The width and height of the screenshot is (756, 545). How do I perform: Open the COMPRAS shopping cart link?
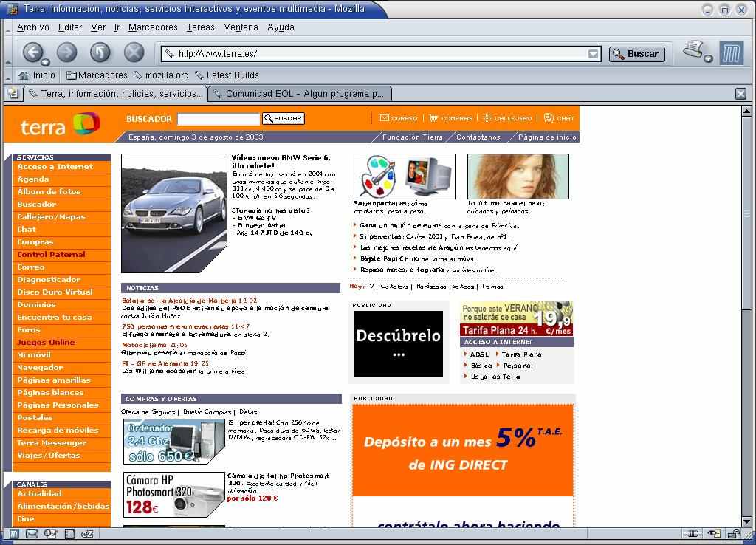[x=451, y=118]
